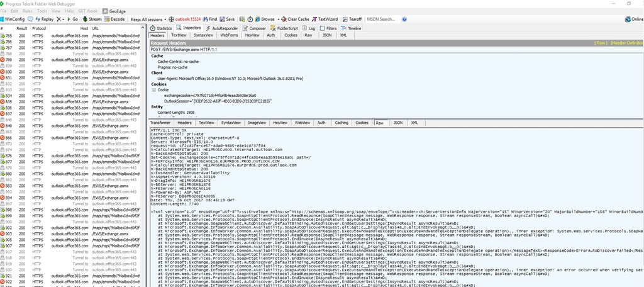Click X-EwsHandler: GetUserAvailability line
The height and width of the screenshot is (287, 644).
tap(190, 172)
